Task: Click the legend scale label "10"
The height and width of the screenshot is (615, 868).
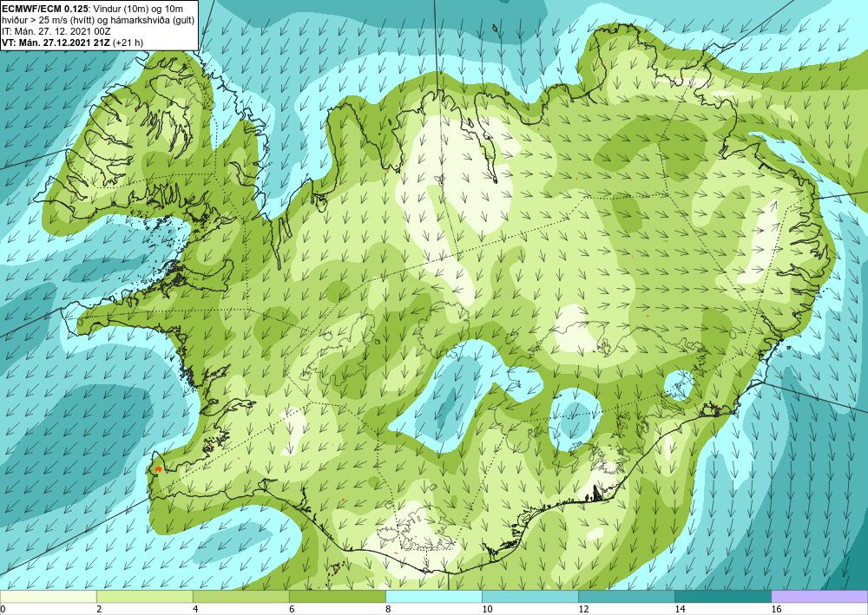Action: pyautogui.click(x=486, y=610)
